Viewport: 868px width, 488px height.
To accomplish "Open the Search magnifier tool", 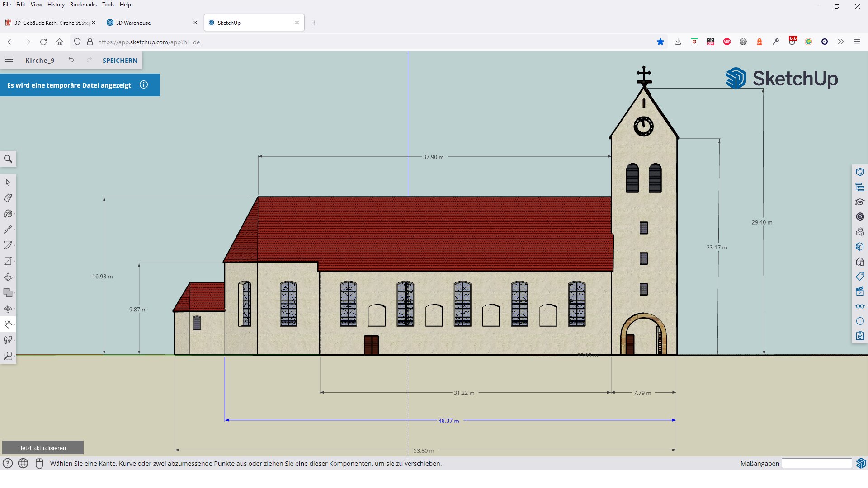I will click(x=8, y=159).
